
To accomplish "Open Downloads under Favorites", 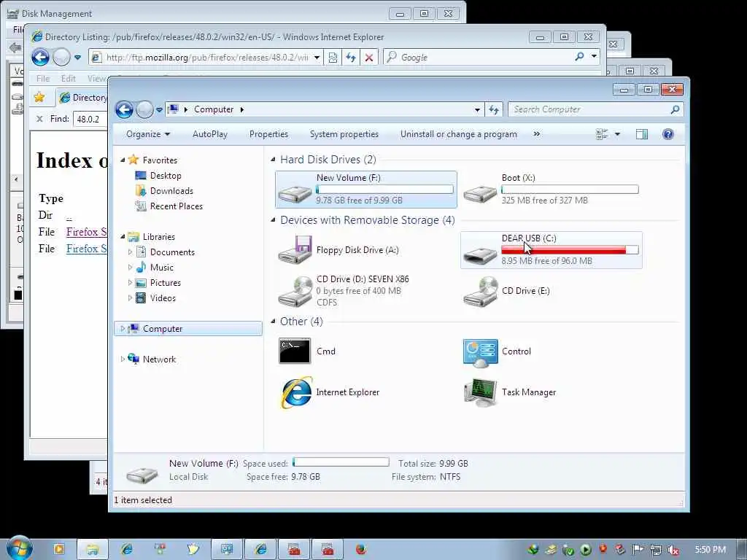I will click(171, 191).
